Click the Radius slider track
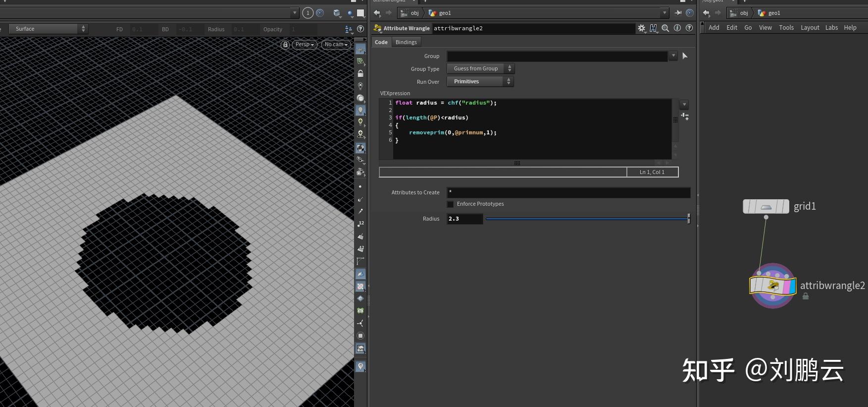Viewport: 868px width, 407px height. 587,219
